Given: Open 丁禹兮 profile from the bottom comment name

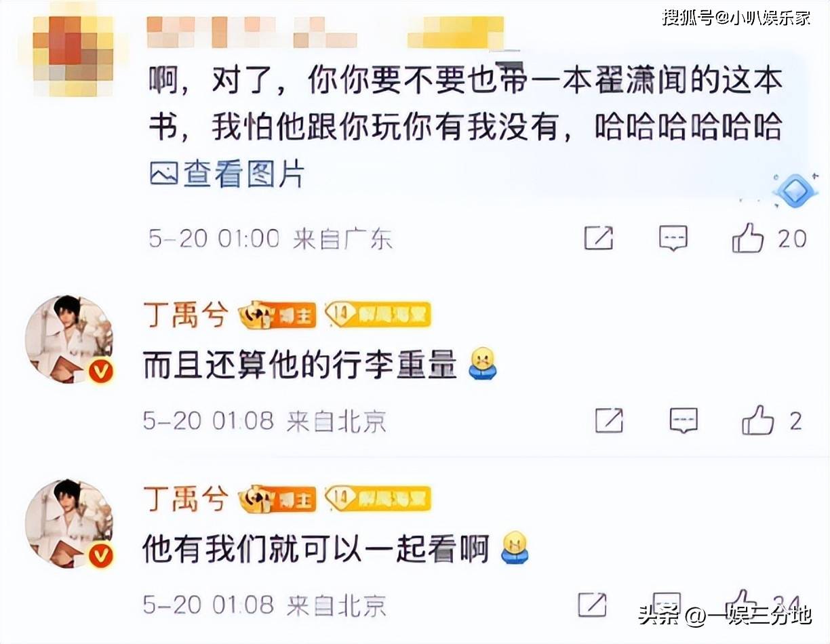Looking at the screenshot, I should coord(184,499).
